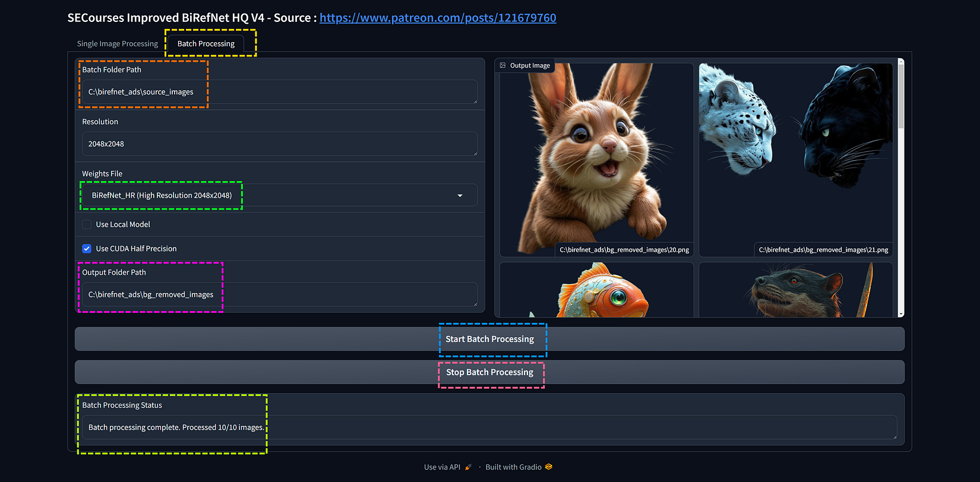Select the otter output thumbnail
The height and width of the screenshot is (482, 980).
796,290
